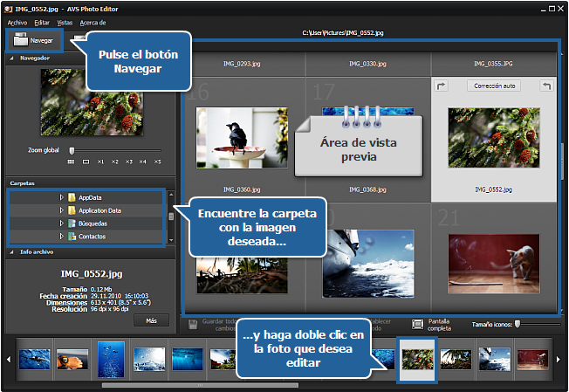Expand the Búsquedas folder tree node
569x392 pixels.
click(62, 224)
